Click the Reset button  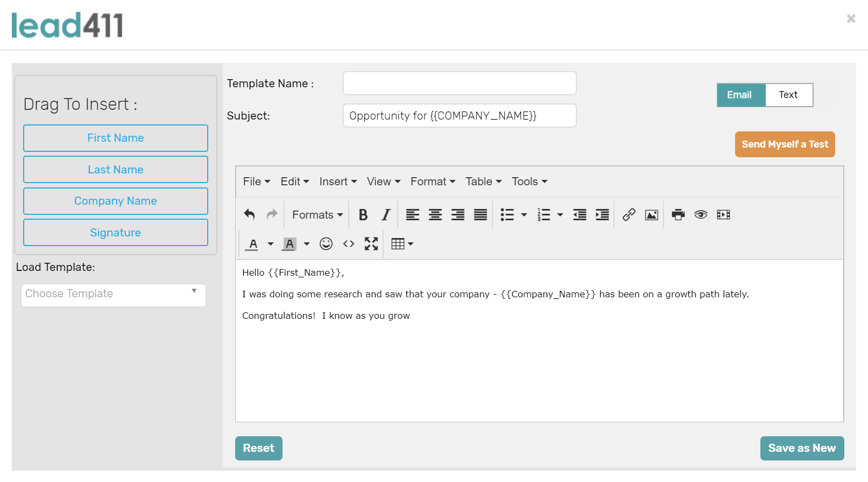click(259, 448)
